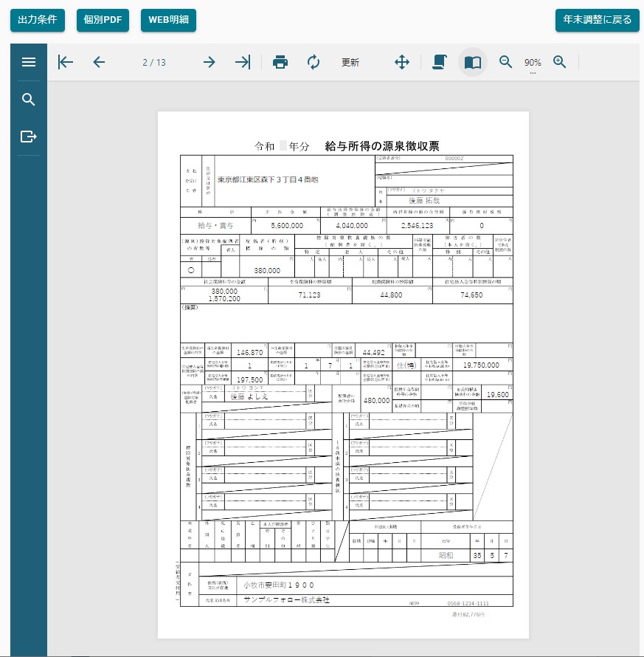
Task: Click the value 1,570,200
Action: point(224,299)
